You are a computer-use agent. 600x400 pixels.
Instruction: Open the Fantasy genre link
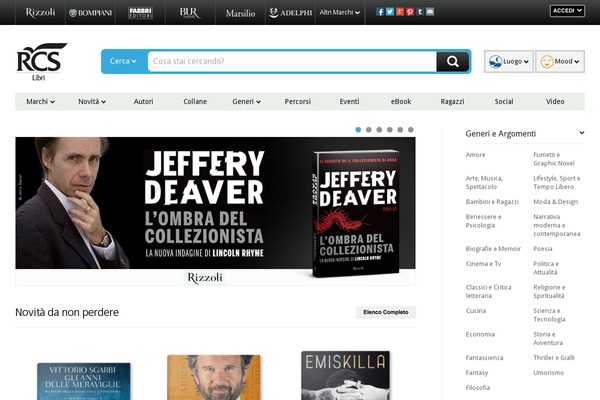477,372
